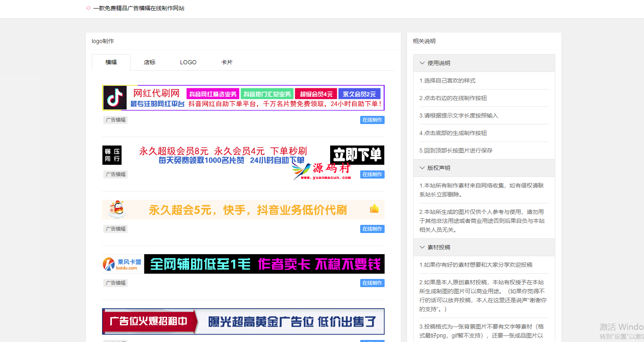Click the 乘风卡盟 logo icon
Viewport: 644px width, 342px height.
coord(109,264)
